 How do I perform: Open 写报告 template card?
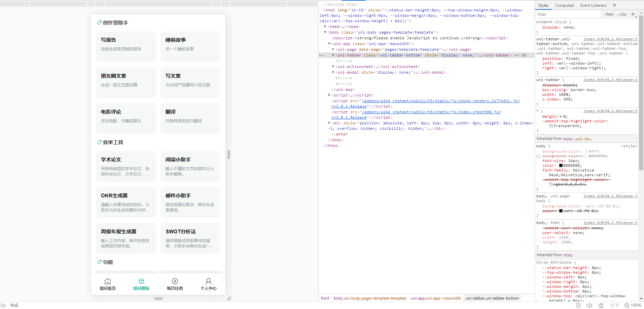(x=126, y=47)
